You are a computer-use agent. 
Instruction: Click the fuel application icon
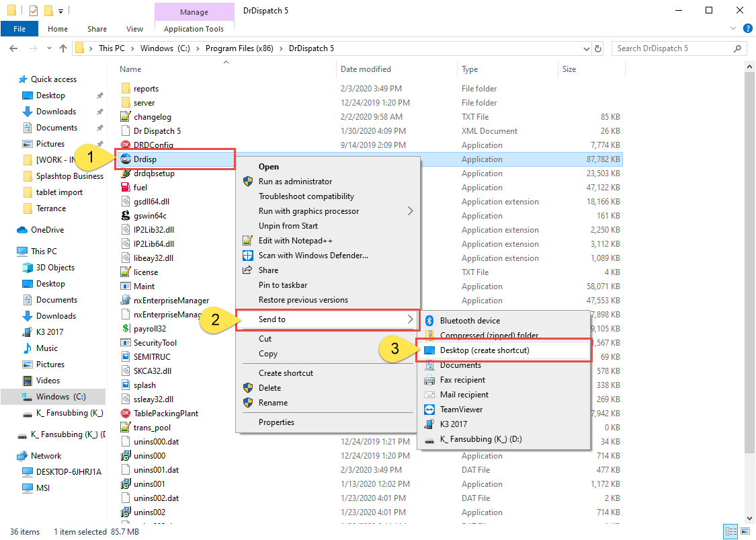pos(126,187)
